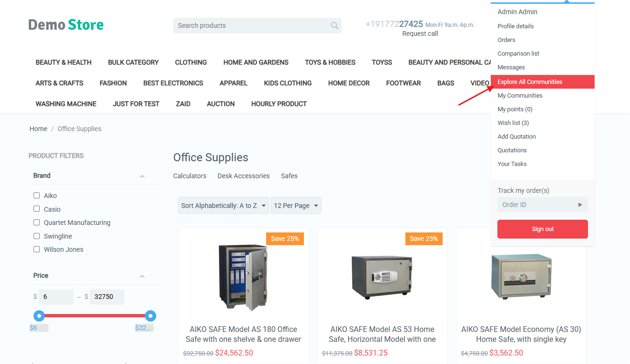The width and height of the screenshot is (630, 364).
Task: Click the left price slider handle
Action: click(x=39, y=316)
